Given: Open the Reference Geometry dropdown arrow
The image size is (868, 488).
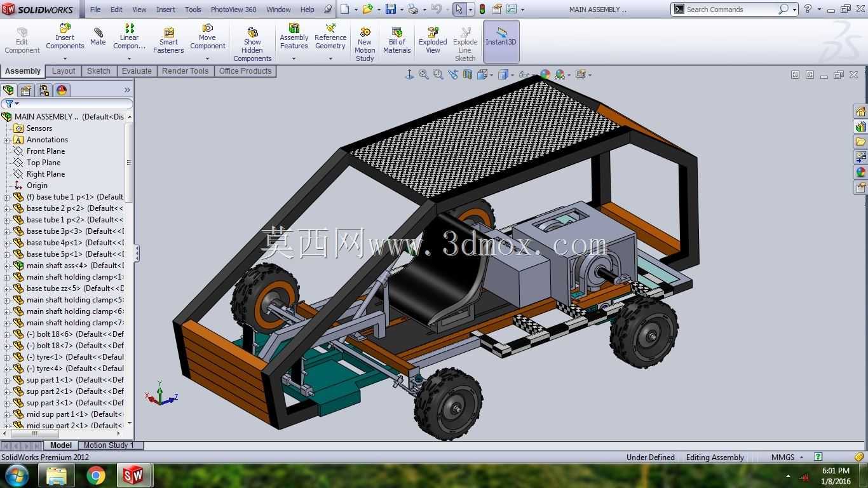Looking at the screenshot, I should tap(330, 58).
